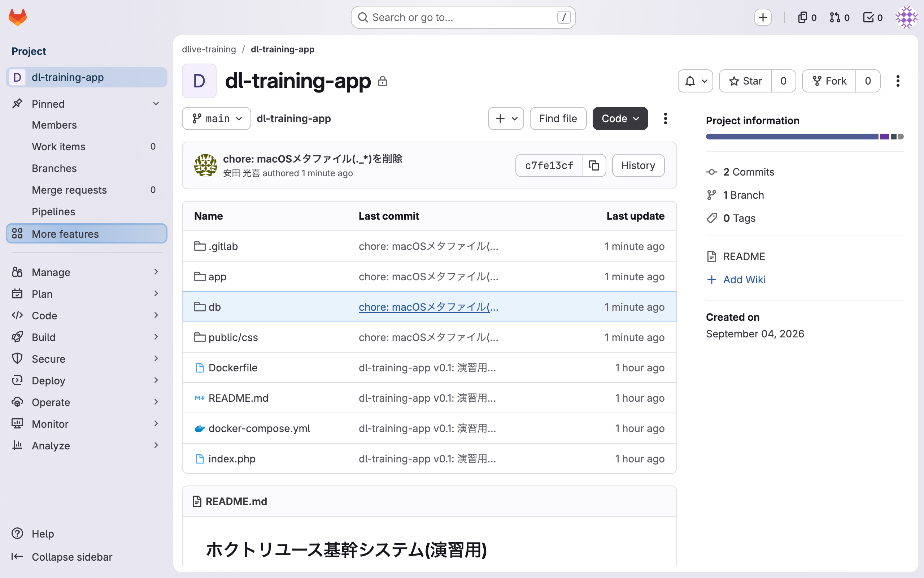Screen dimensions: 924x578
Task: Click the project avatar letter D
Action: pyautogui.click(x=199, y=81)
